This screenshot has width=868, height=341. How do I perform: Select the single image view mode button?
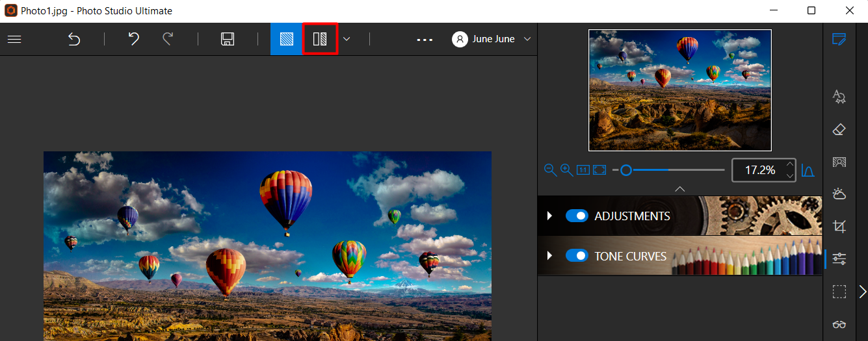coord(287,39)
